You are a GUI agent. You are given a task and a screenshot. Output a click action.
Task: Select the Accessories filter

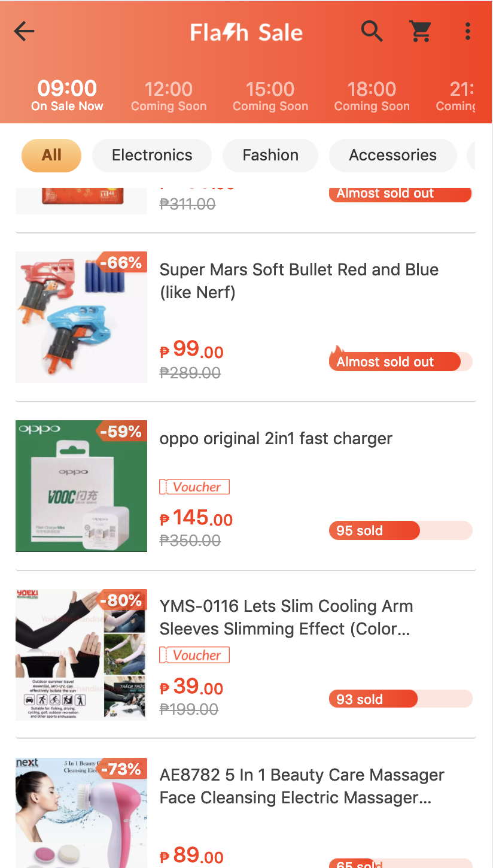[392, 155]
